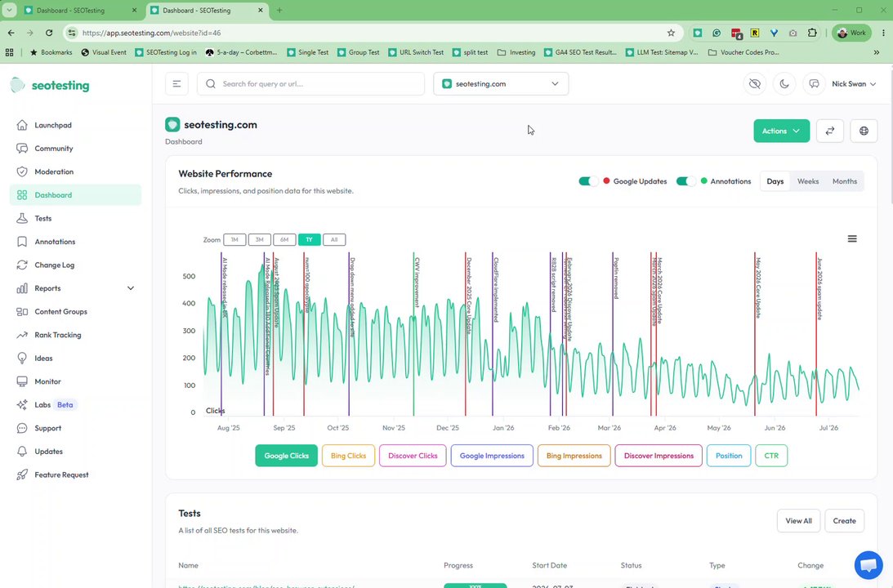Open the live chat bubble widget
Viewport: 893px width, 588px height.
[868, 565]
